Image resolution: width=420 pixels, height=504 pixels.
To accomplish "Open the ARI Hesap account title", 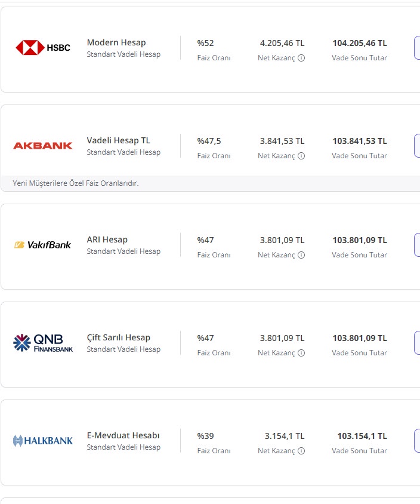I will [107, 239].
